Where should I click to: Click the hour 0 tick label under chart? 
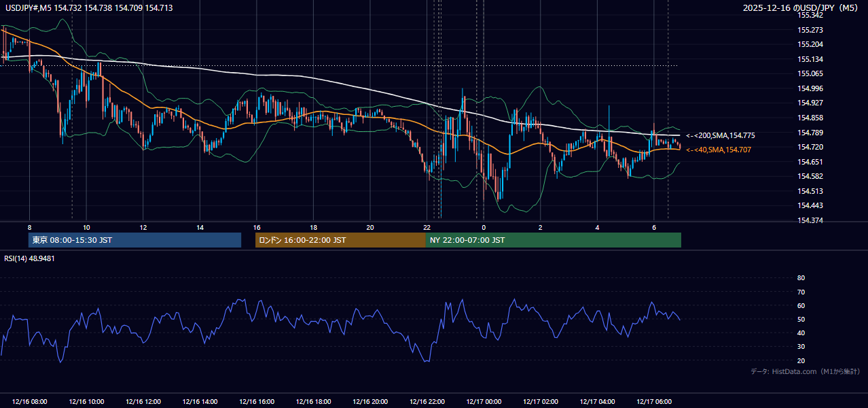click(484, 227)
